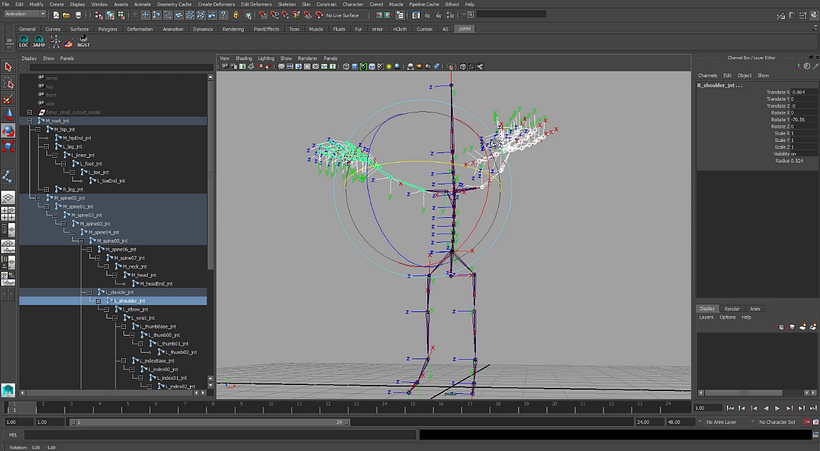Pick the Paint selection tool

pos(8,99)
